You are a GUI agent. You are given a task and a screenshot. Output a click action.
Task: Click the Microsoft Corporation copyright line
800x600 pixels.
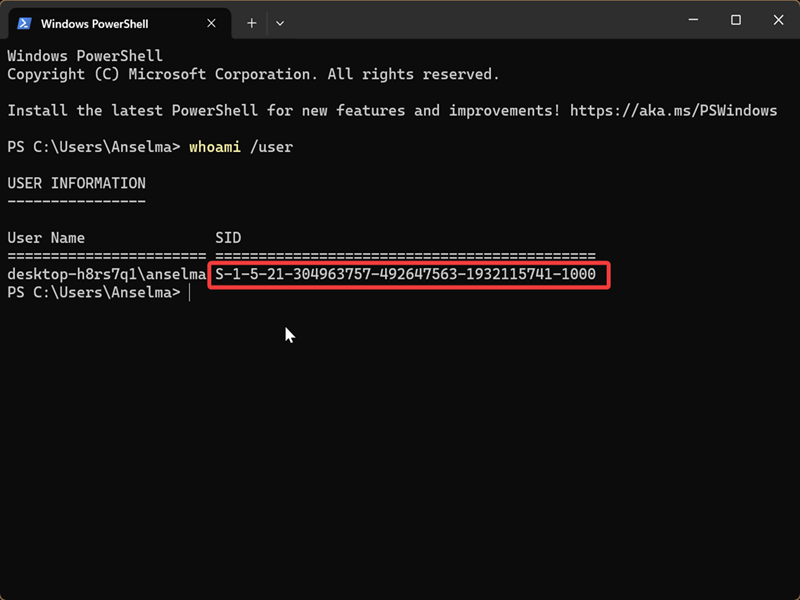pyautogui.click(x=253, y=74)
